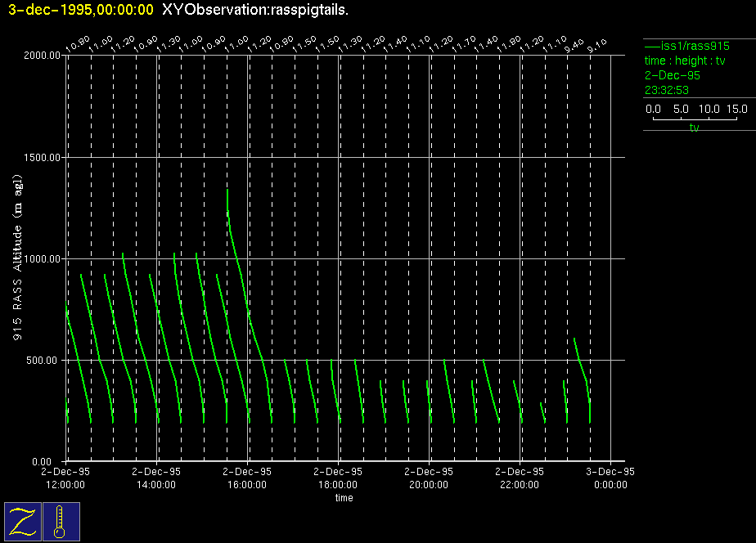
Task: Open the thermometer temperature icon
Action: [x=61, y=522]
